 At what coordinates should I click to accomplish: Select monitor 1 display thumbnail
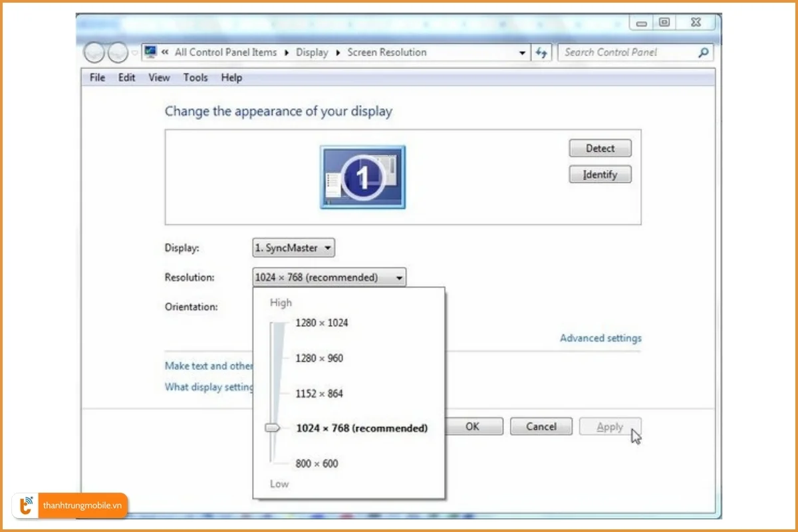362,177
